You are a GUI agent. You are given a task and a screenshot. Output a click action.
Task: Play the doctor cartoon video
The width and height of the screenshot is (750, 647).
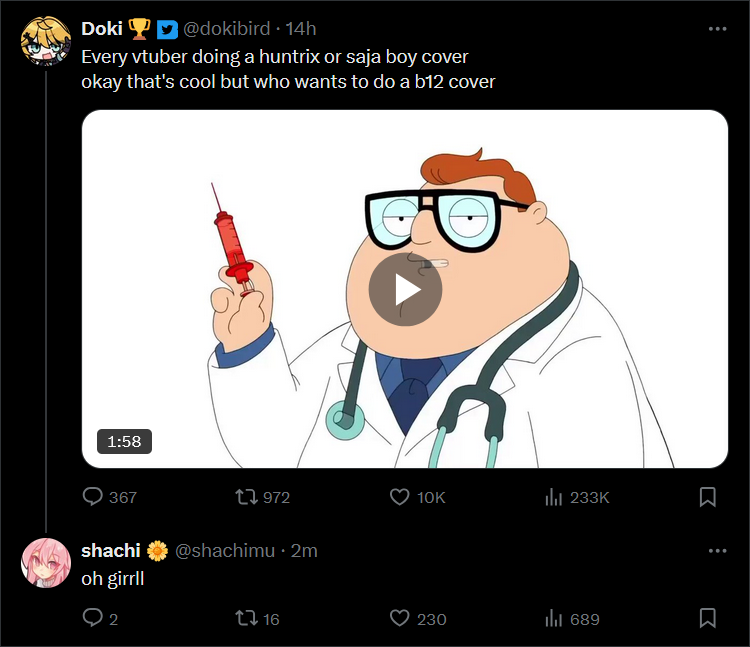(405, 289)
